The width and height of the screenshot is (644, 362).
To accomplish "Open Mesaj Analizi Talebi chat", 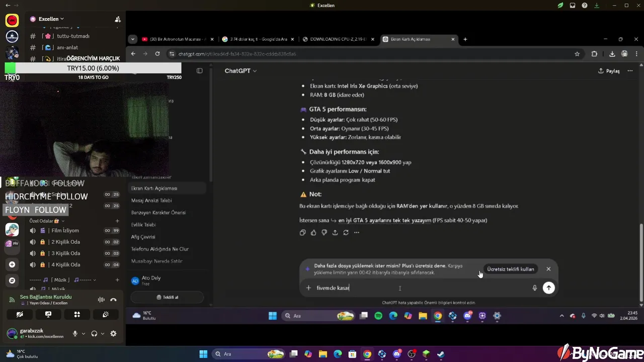I will (x=151, y=201).
